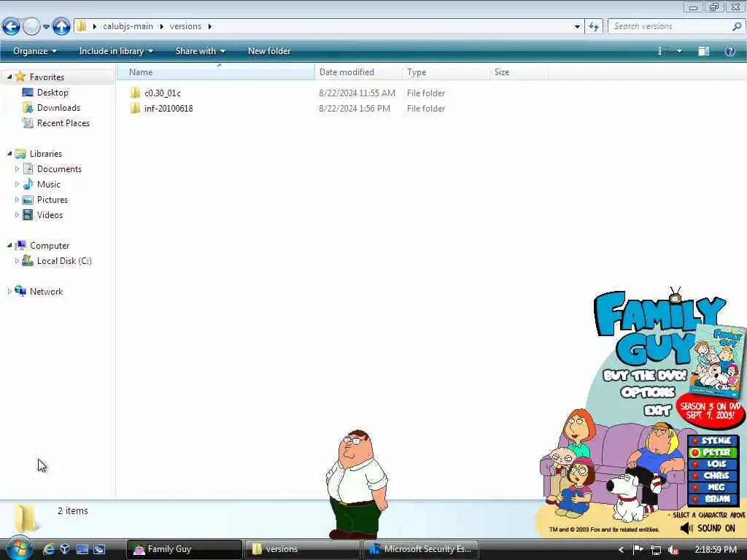Click the Local Disk (C:) drive icon
Image resolution: width=747 pixels, height=560 pixels.
[28, 260]
